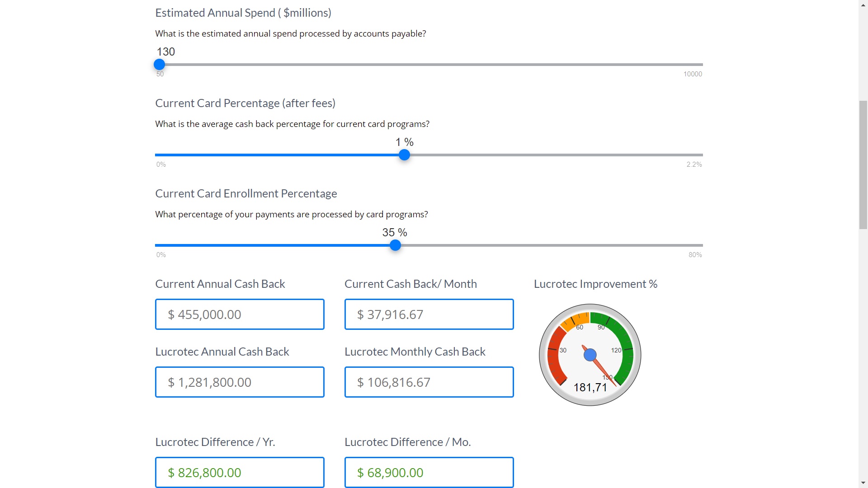The image size is (868, 488).
Task: Click the Card Enrollment Percentage slider handle
Action: [395, 245]
